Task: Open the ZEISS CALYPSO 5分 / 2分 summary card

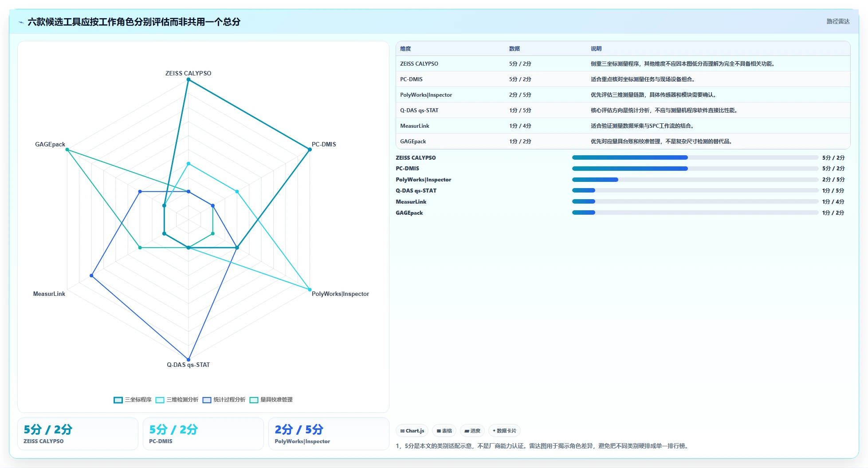Action: [x=78, y=434]
